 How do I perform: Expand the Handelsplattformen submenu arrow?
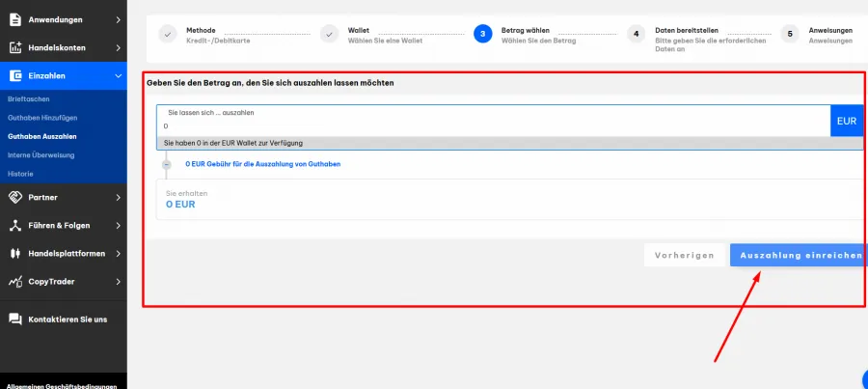click(x=118, y=254)
